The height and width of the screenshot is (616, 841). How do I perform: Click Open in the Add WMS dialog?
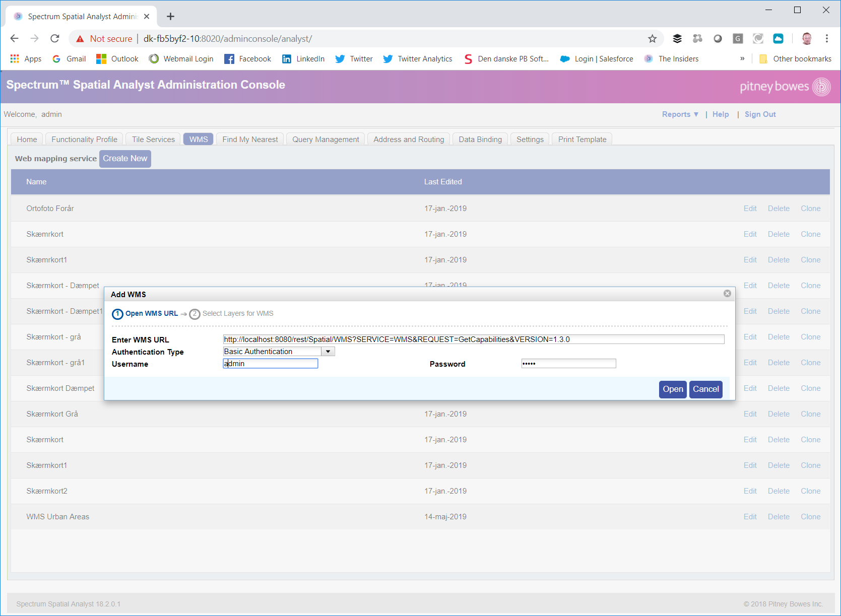pos(673,389)
